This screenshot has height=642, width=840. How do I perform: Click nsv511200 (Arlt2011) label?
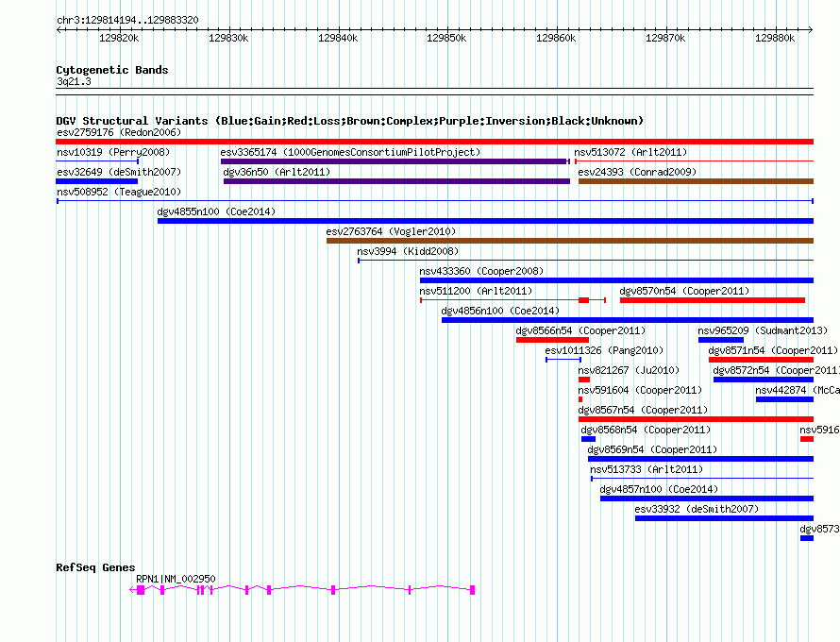click(476, 291)
